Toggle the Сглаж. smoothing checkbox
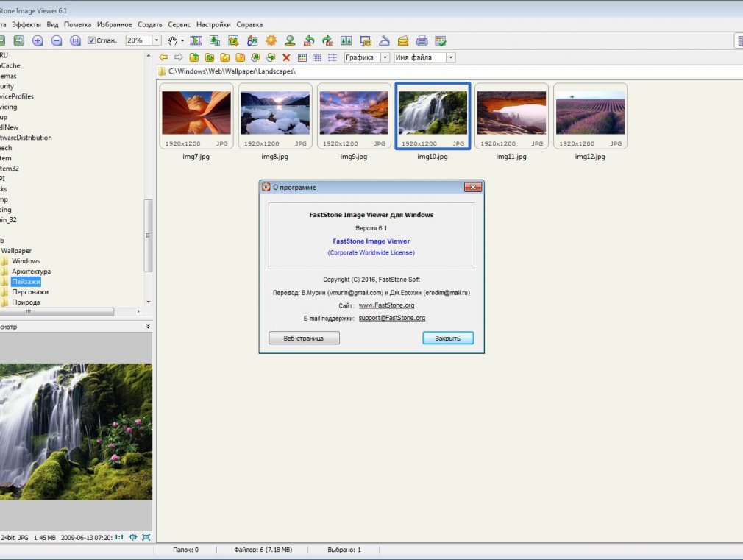The image size is (743, 560). point(92,40)
